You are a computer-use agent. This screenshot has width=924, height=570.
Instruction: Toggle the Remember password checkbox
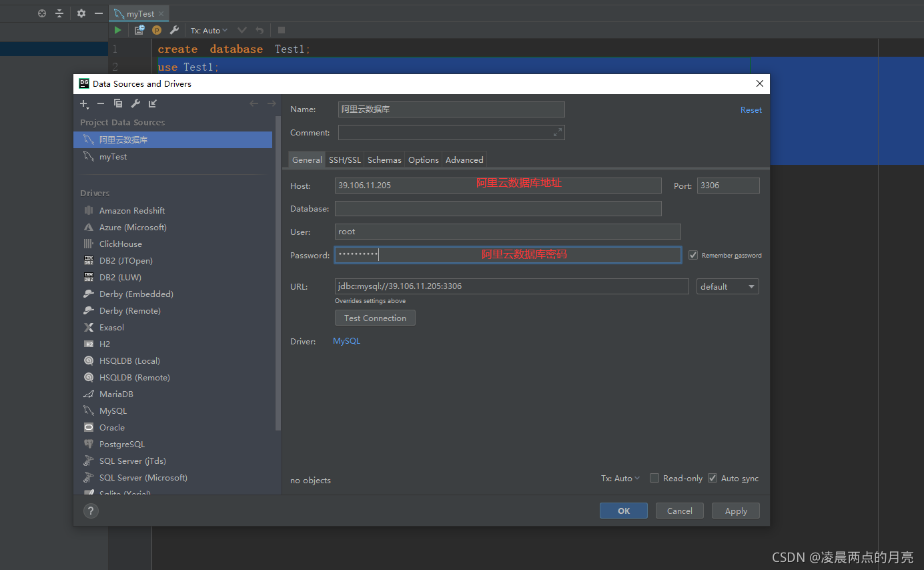(693, 255)
